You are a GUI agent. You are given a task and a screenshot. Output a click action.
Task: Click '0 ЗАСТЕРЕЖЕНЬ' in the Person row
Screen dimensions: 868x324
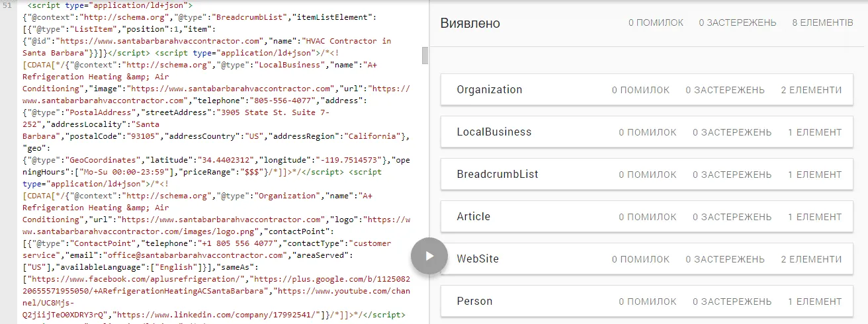click(732, 302)
